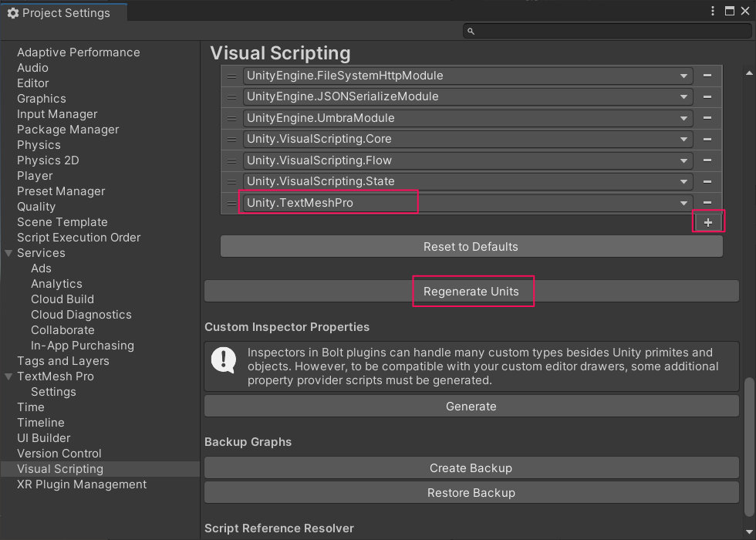The height and width of the screenshot is (540, 756).
Task: Remove the Unity.VisualScripting.Core entry
Action: click(x=707, y=139)
